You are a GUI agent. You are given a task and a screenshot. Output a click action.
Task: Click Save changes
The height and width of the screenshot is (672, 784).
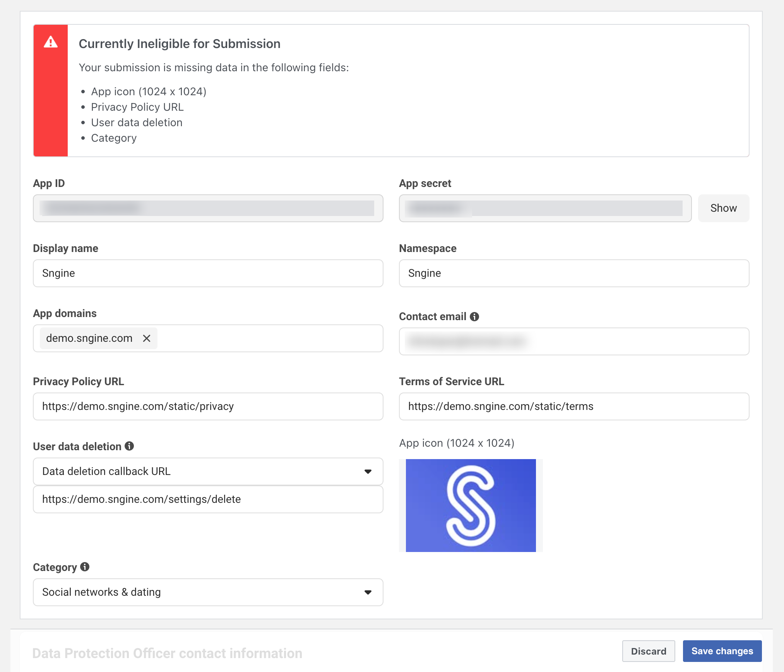pyautogui.click(x=722, y=651)
